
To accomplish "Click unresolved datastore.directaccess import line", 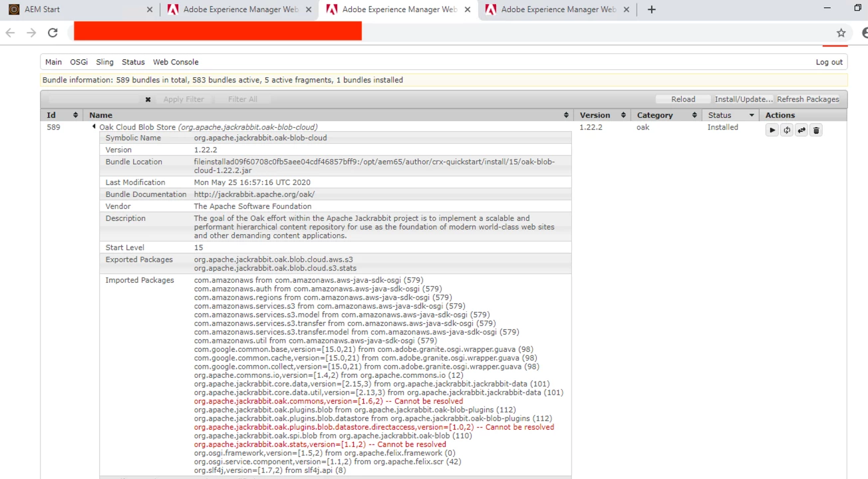I will 374,427.
